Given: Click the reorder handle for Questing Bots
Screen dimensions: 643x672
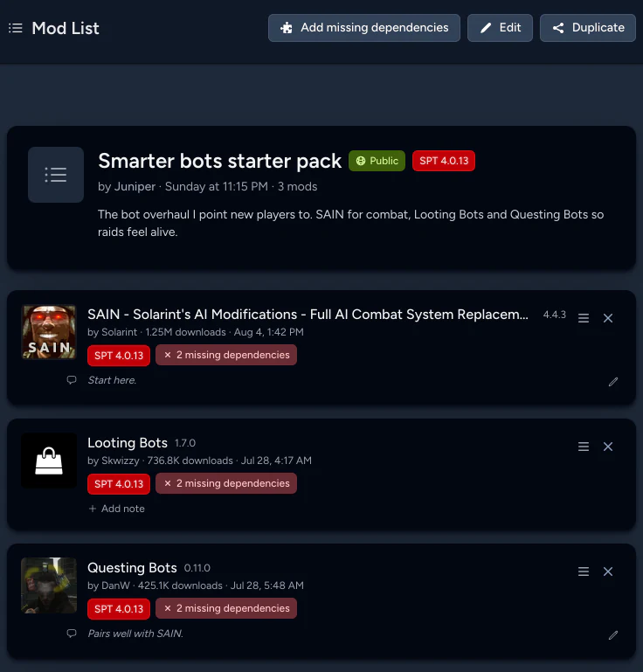Looking at the screenshot, I should coord(584,572).
